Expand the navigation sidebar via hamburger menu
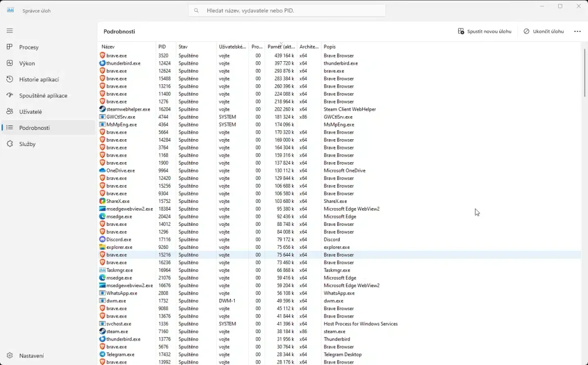588x365 pixels. pos(9,30)
